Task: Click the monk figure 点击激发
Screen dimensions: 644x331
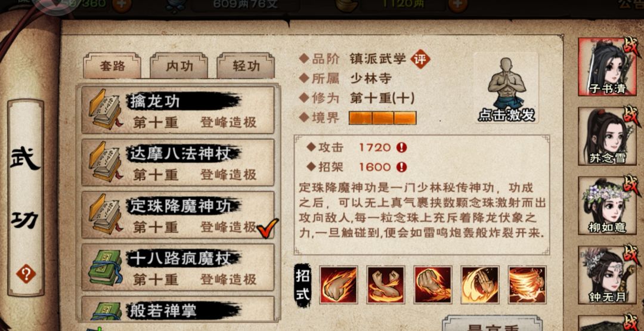Action: pos(506,88)
